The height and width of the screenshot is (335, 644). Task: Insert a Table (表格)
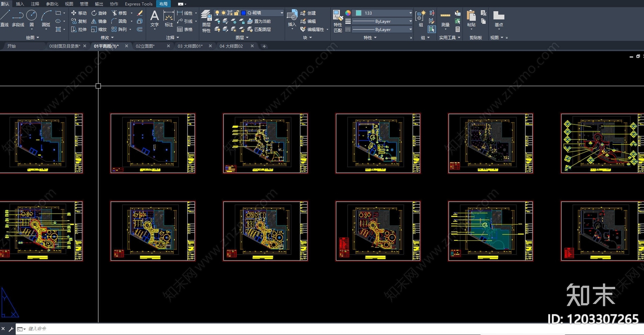pos(185,29)
